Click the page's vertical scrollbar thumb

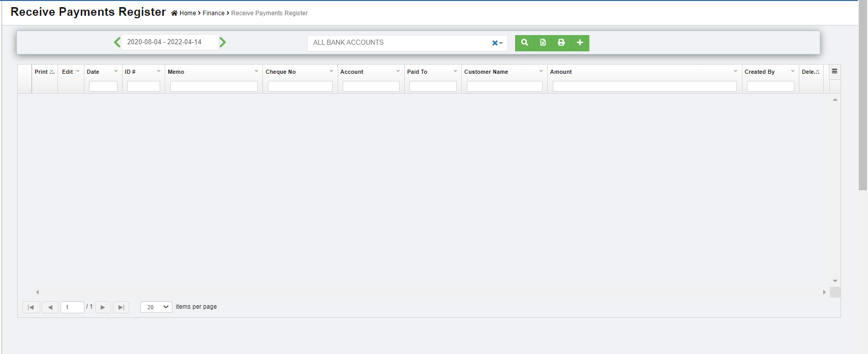[x=862, y=97]
